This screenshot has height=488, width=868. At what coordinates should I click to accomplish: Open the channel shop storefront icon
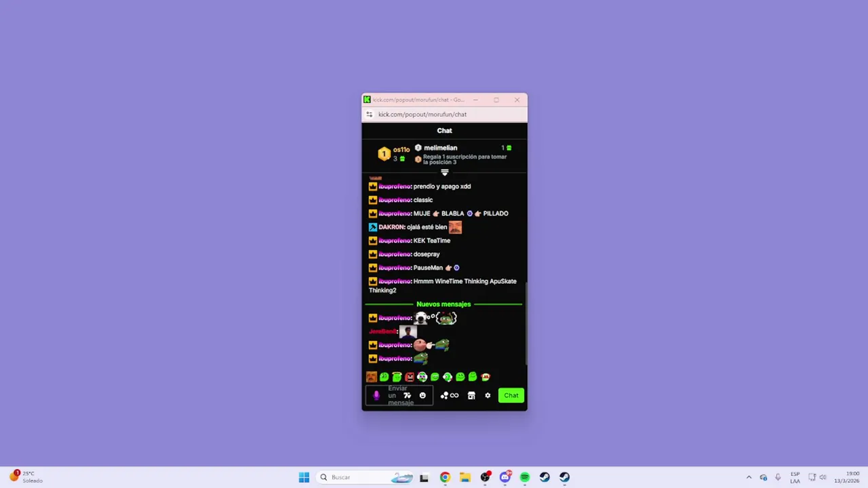pos(471,395)
